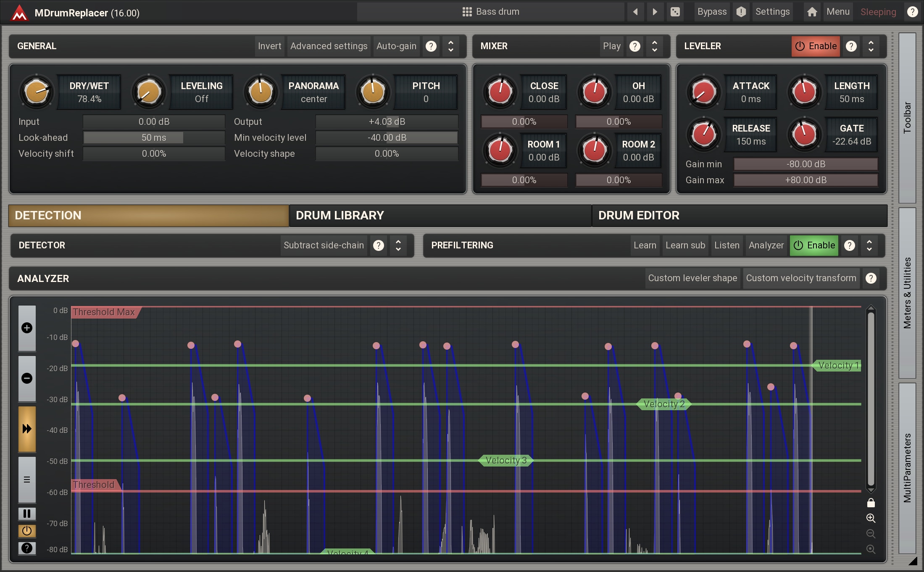Toggle the analyzer power button

point(27,531)
